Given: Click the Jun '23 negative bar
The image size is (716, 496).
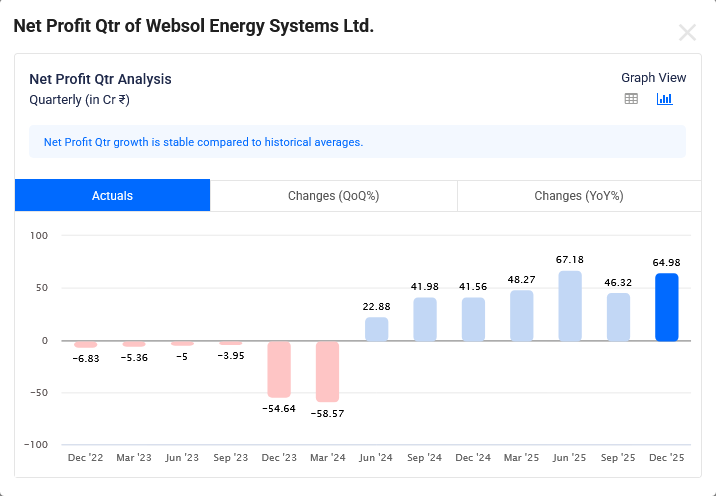Looking at the screenshot, I should tap(182, 343).
